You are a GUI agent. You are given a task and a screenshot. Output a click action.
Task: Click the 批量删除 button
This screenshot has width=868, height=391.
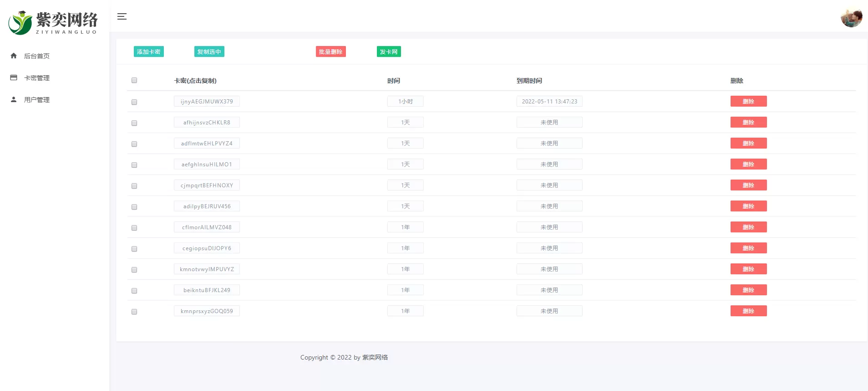(x=331, y=51)
